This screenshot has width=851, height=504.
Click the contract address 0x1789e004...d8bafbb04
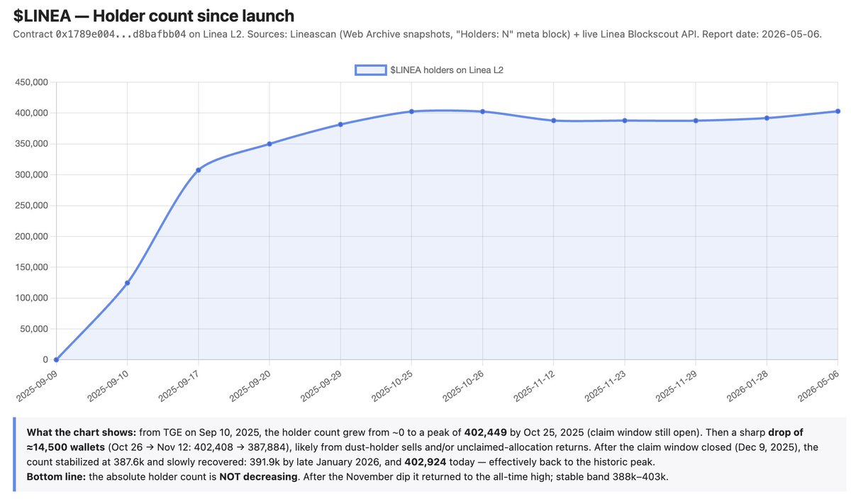coord(121,34)
